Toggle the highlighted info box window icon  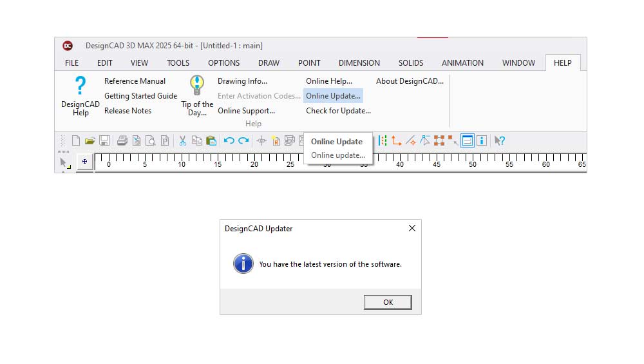pyautogui.click(x=468, y=141)
